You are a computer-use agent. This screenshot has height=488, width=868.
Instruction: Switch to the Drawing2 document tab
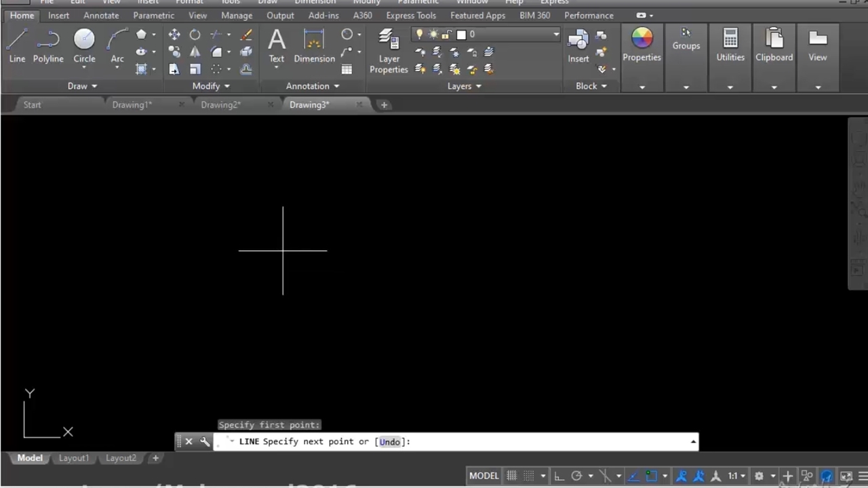click(x=220, y=105)
